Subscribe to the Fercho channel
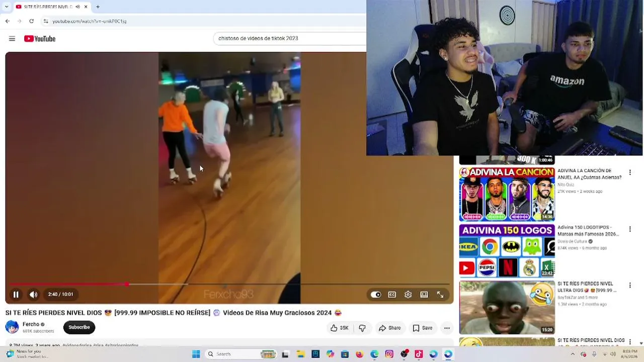Screen dimensions: 644x362 (79, 327)
